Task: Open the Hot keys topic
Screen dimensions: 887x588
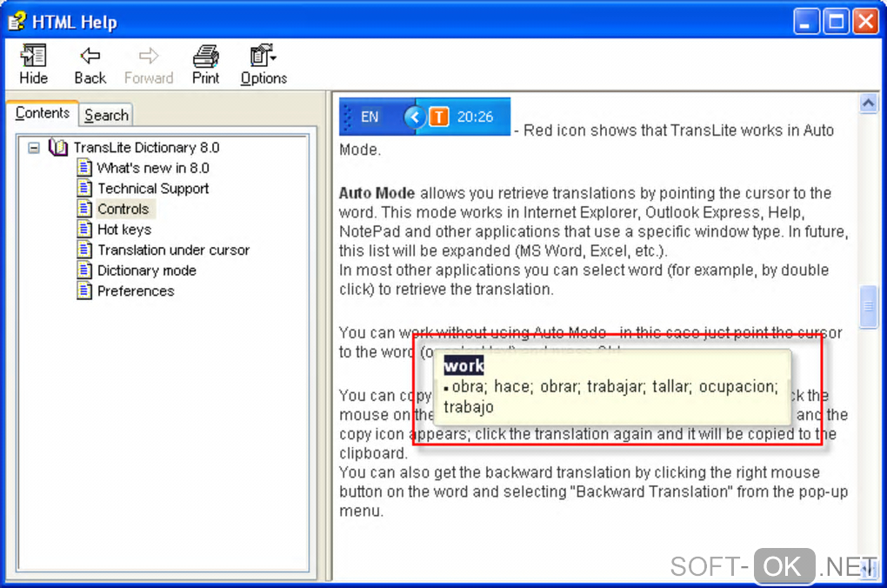Action: (124, 230)
